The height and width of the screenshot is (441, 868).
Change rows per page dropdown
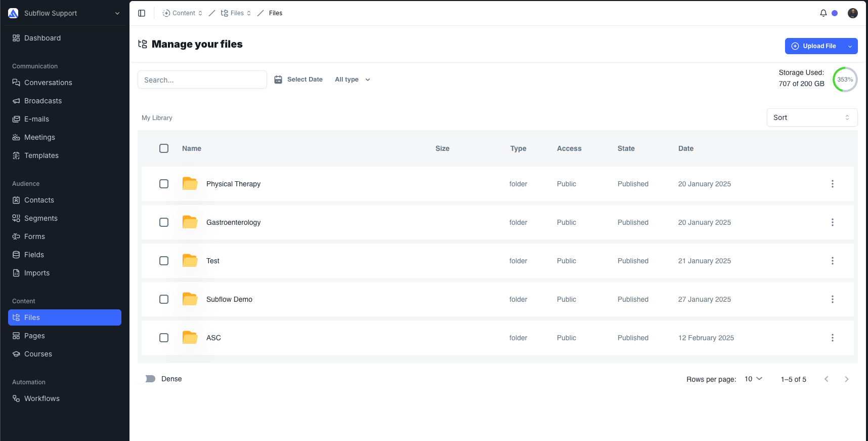click(753, 379)
